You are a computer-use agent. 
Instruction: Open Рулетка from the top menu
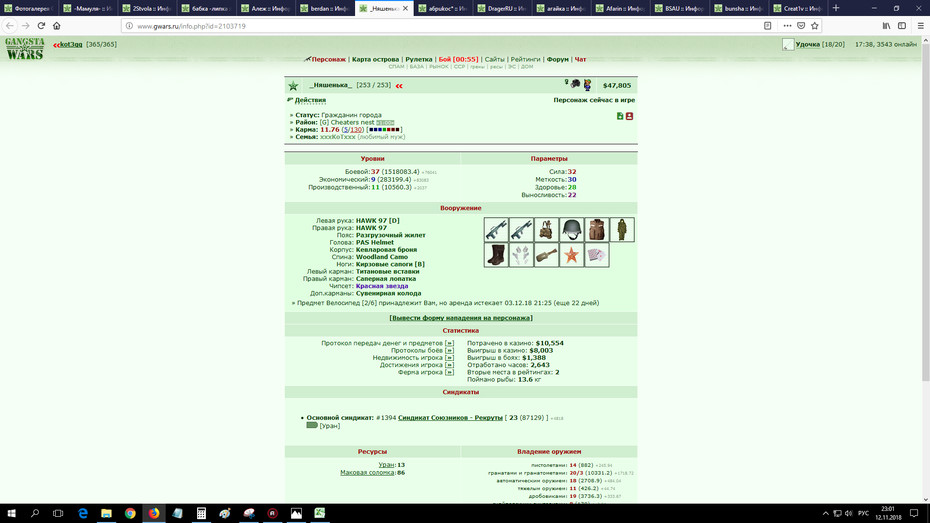coord(419,59)
